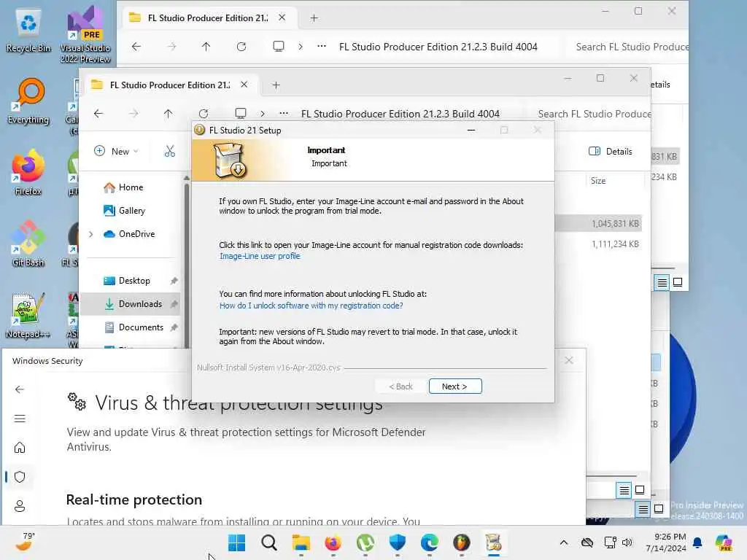
Task: Open the clock and date flyout
Action: pos(665,542)
